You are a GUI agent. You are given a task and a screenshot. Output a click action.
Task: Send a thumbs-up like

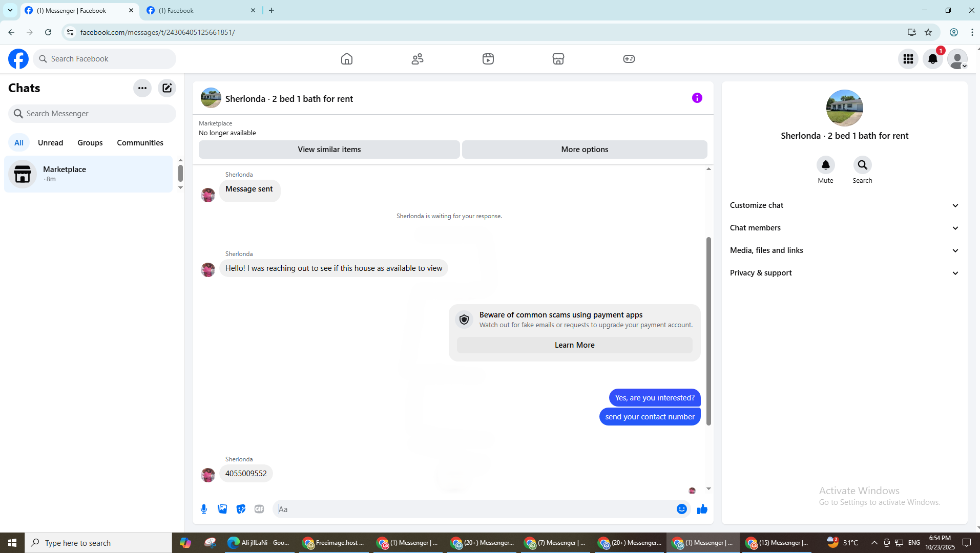702,509
